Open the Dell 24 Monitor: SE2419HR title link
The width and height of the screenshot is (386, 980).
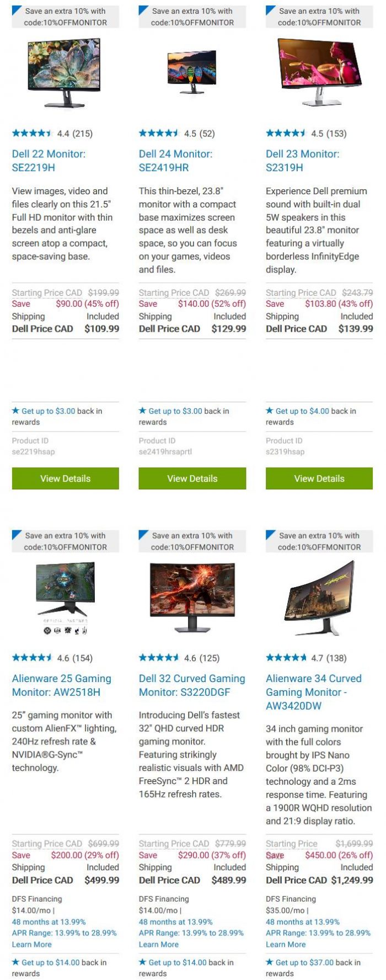175,161
